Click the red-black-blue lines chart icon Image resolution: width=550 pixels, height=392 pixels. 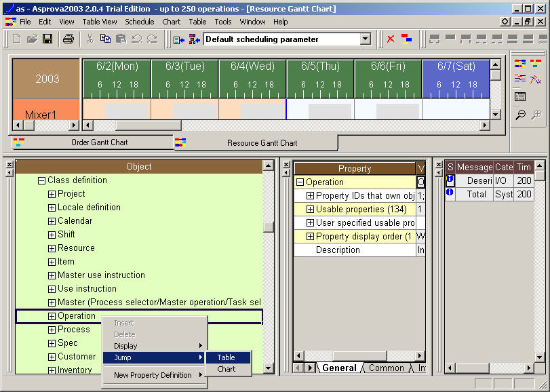tap(520, 79)
